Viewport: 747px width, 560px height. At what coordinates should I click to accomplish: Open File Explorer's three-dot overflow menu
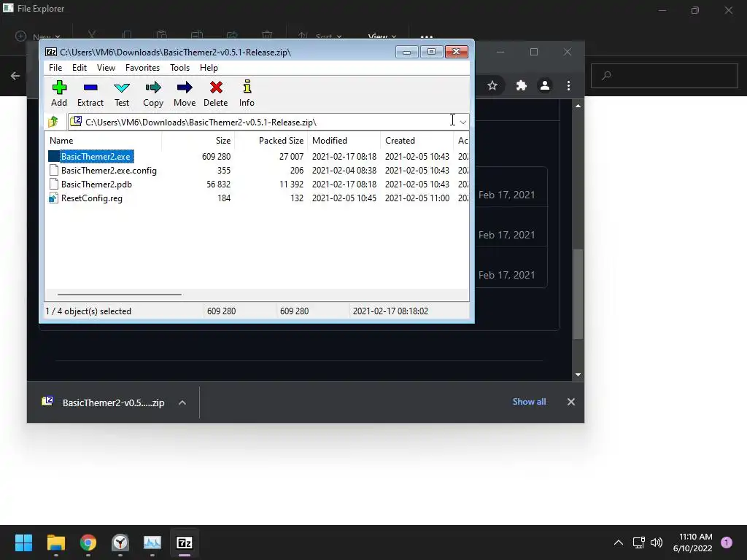click(x=427, y=36)
